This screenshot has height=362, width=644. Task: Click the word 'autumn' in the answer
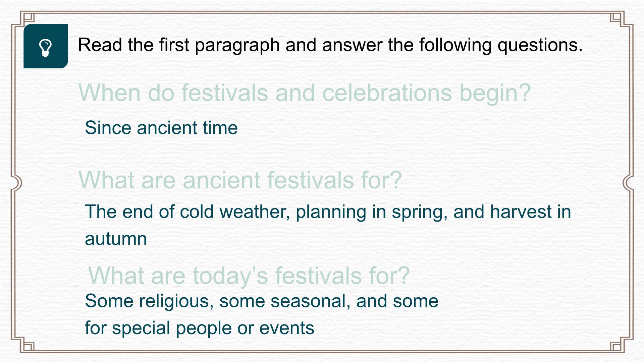[116, 239]
